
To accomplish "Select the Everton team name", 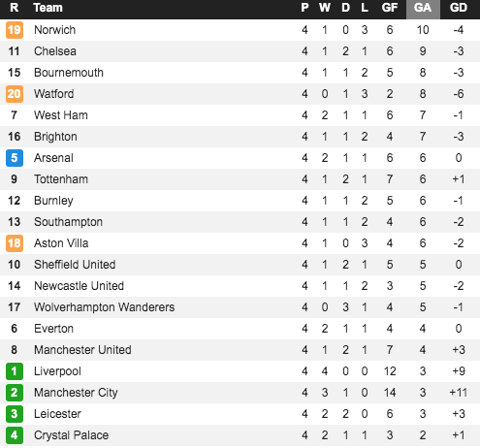I will (x=53, y=329).
